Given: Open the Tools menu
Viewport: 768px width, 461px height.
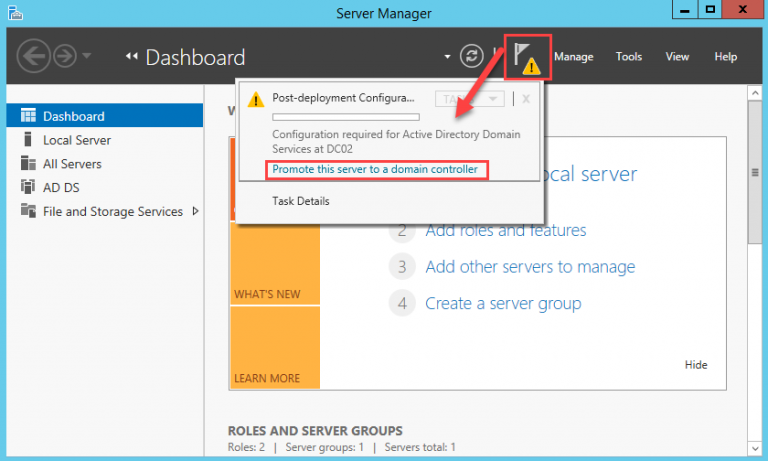Looking at the screenshot, I should (629, 57).
